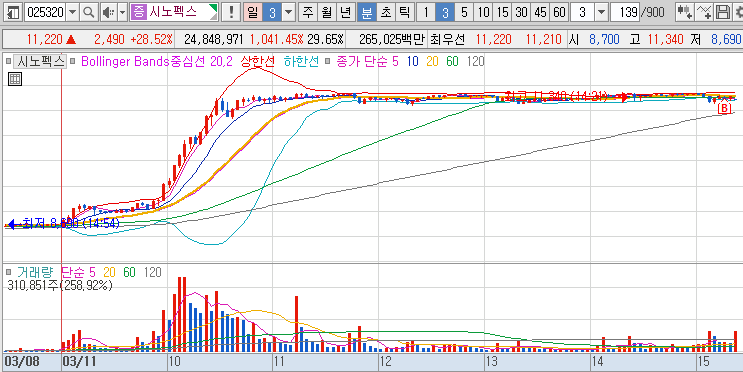Click the 시노펙스 legend label on chart
This screenshot has width=743, height=372.
(x=40, y=61)
